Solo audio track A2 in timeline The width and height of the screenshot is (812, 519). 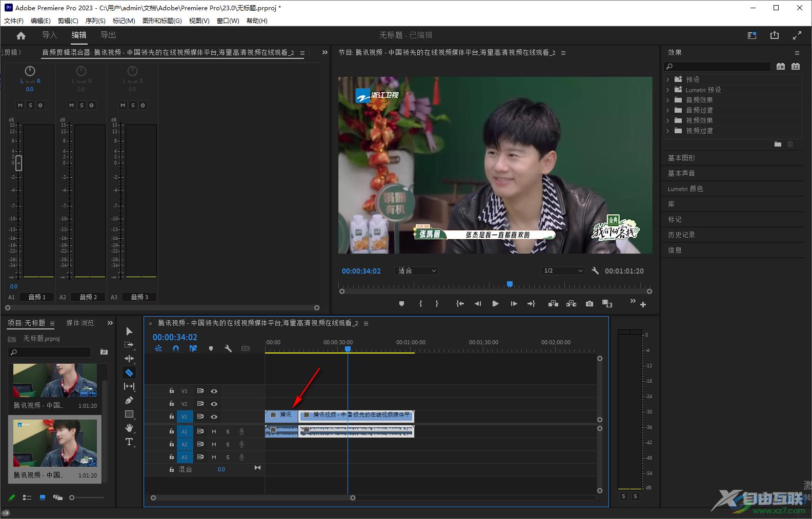click(228, 444)
